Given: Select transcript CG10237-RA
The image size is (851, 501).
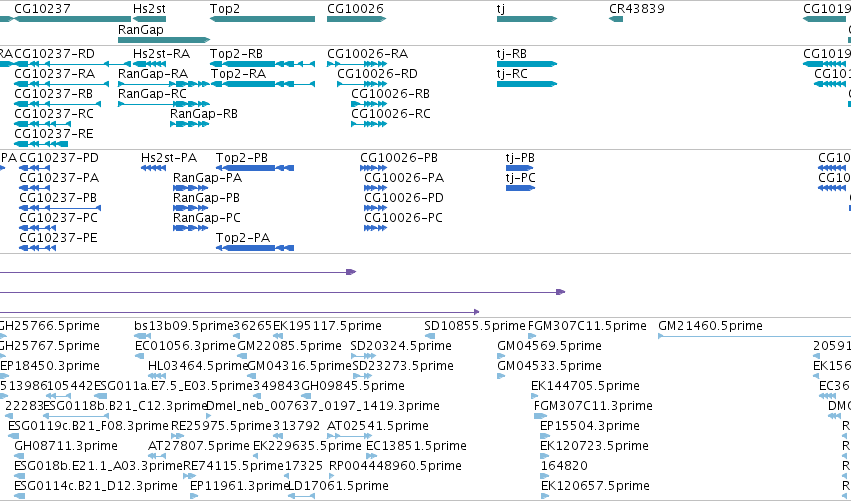Looking at the screenshot, I should 54,74.
